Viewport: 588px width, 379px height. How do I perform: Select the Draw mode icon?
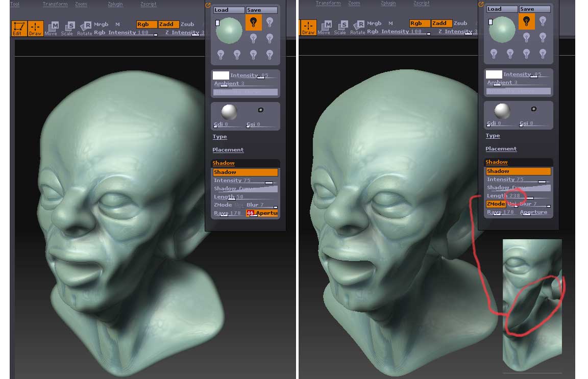[x=35, y=29]
